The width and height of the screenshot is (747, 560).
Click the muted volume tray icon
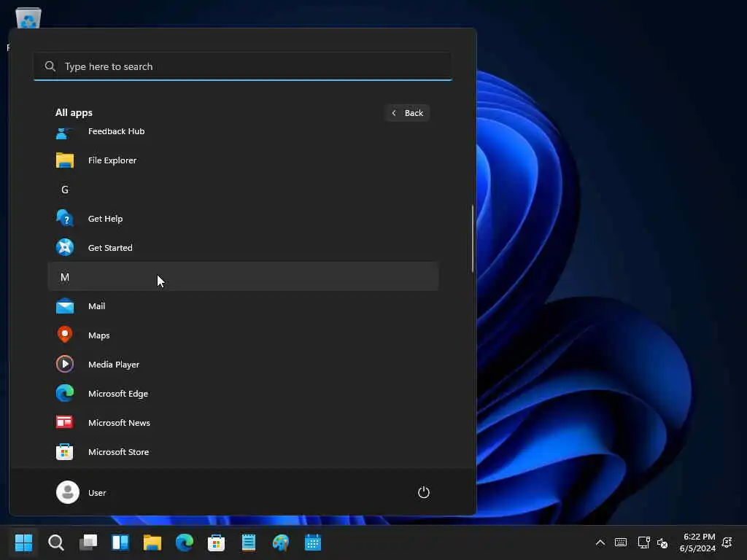pos(662,542)
